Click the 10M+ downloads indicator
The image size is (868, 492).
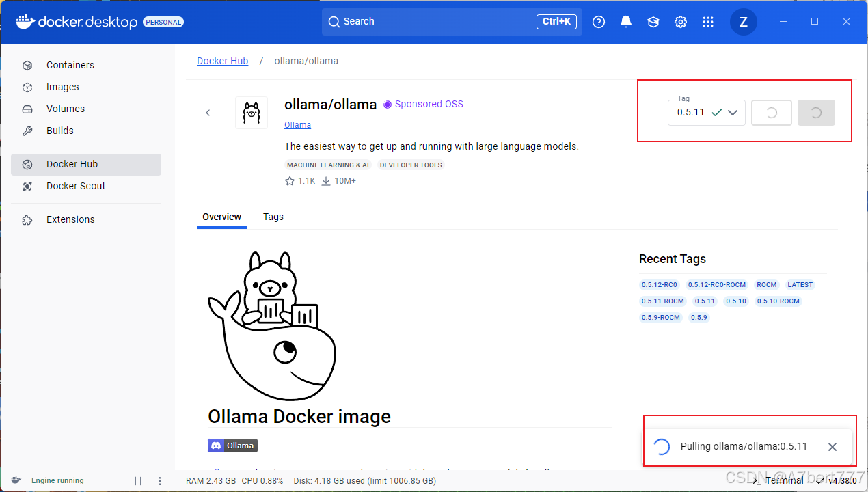(x=338, y=181)
